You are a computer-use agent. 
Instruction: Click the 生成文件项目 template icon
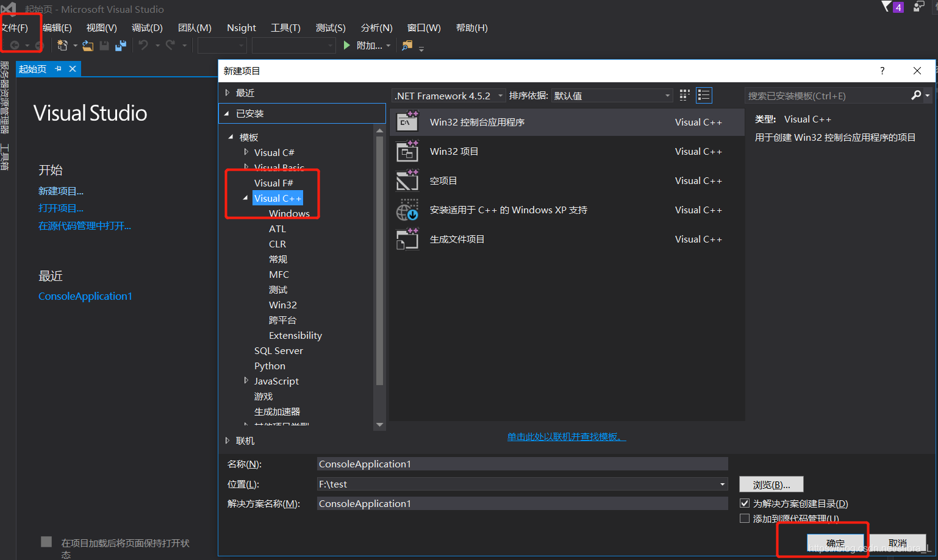tap(407, 239)
